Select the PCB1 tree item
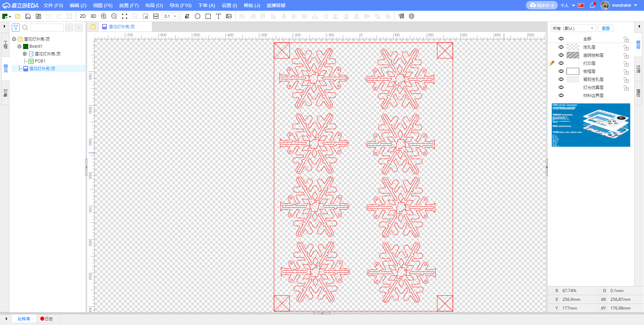The width and height of the screenshot is (644, 325). pyautogui.click(x=40, y=61)
